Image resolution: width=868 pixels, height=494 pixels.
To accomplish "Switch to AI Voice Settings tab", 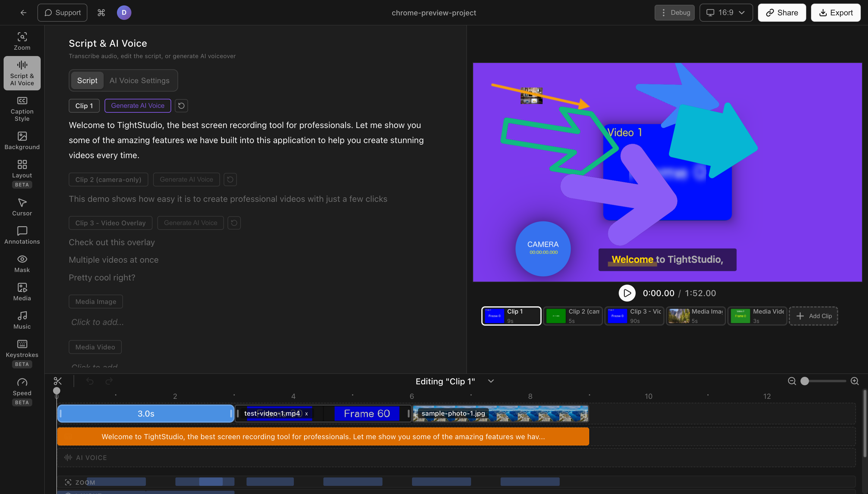I will (x=139, y=80).
